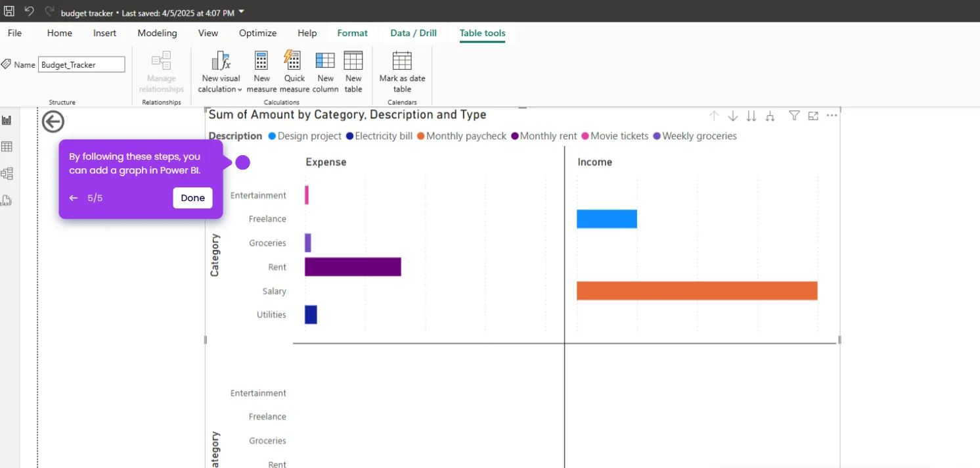Viewport: 980px width, 468px height.
Task: Open the File menu
Action: point(14,33)
